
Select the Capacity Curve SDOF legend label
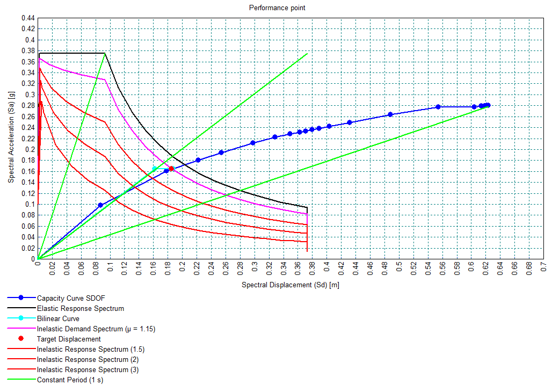click(x=71, y=298)
